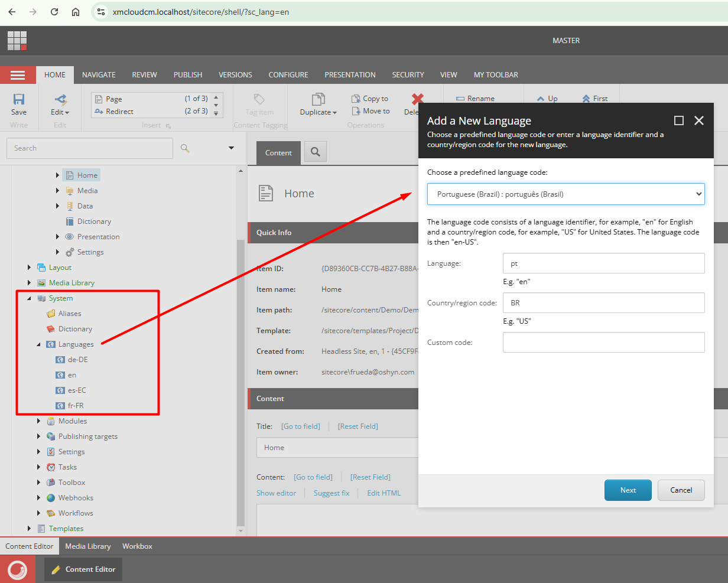Switch to the VERSIONS ribbon tab

coord(235,75)
